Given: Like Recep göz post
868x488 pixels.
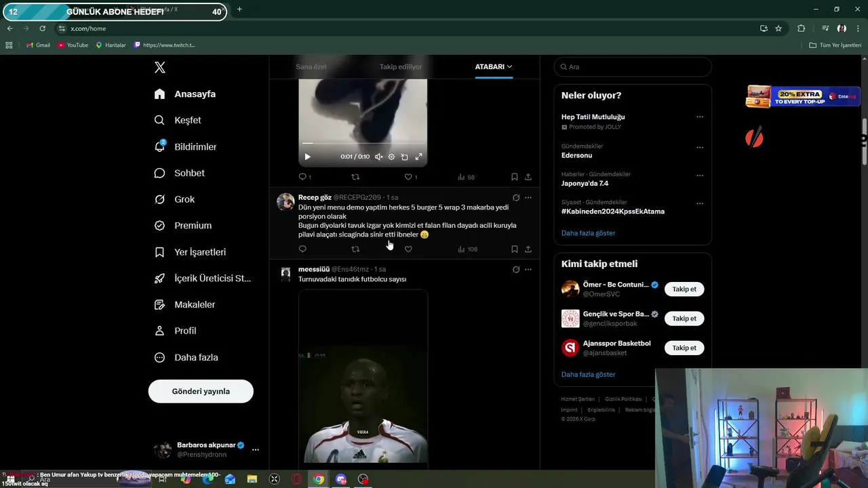Looking at the screenshot, I should tap(408, 249).
